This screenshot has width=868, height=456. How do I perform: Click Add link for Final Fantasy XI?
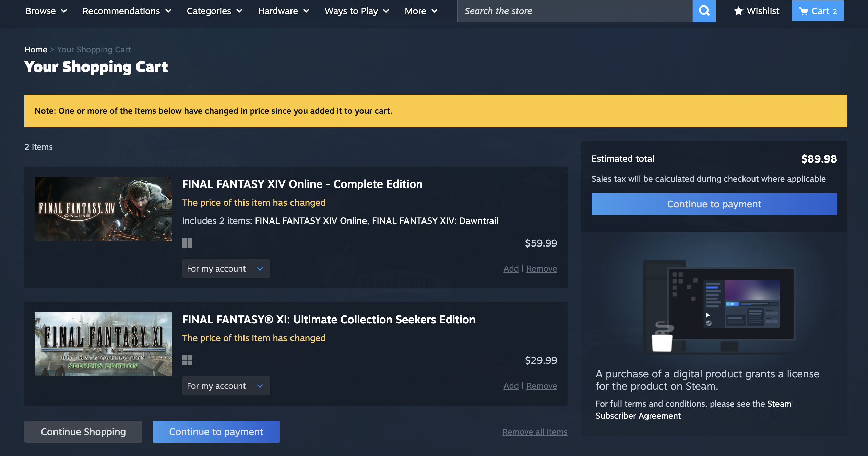click(x=511, y=386)
